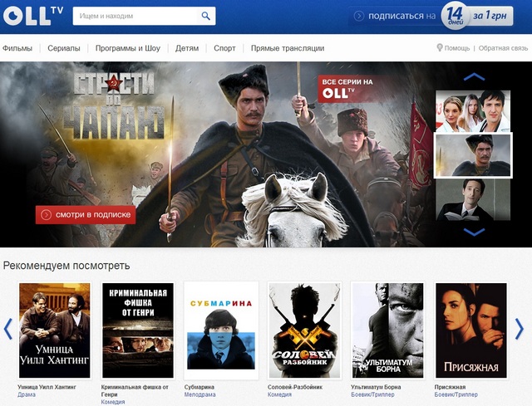This screenshot has height=406, width=532.
Task: Open the Соловей-Разбойник poster
Action: (x=304, y=330)
